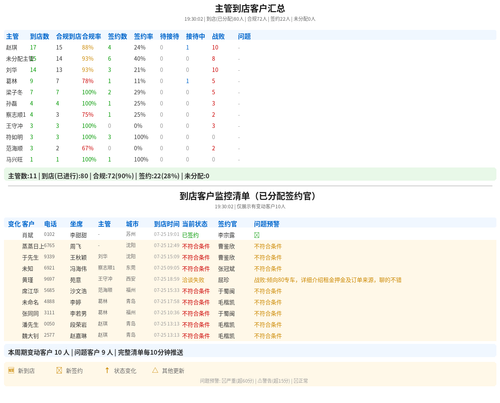Click the 29% signing rate value
Viewport: 500px width, 403px height.
click(x=140, y=92)
